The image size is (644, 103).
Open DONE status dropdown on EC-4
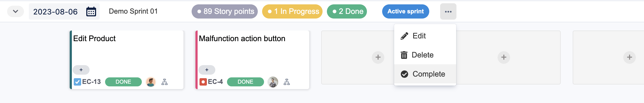point(245,82)
